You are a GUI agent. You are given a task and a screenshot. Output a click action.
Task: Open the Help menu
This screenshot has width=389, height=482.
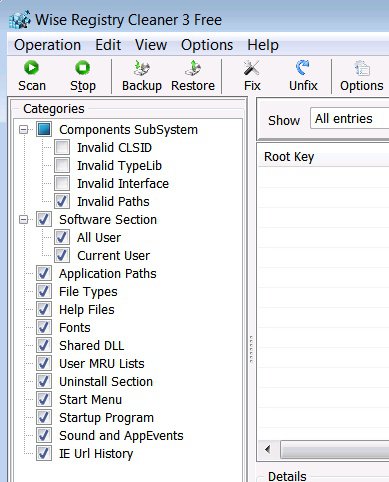click(x=263, y=45)
